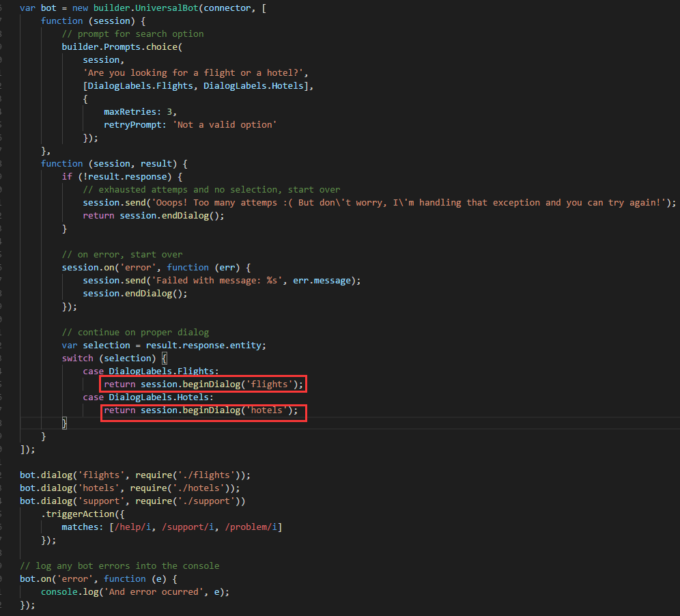Screen dimensions: 680x616
Task: Click 'err.message' argument
Action: [322, 281]
